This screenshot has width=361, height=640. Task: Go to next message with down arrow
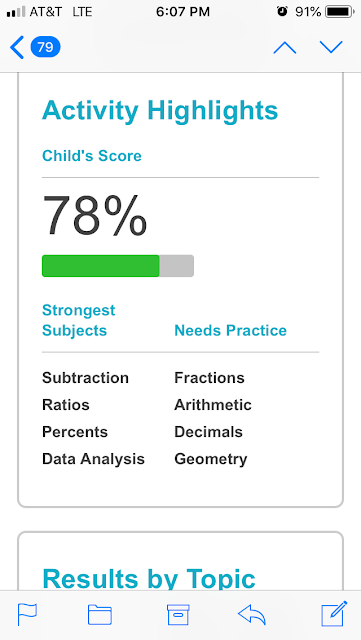[x=331, y=47]
